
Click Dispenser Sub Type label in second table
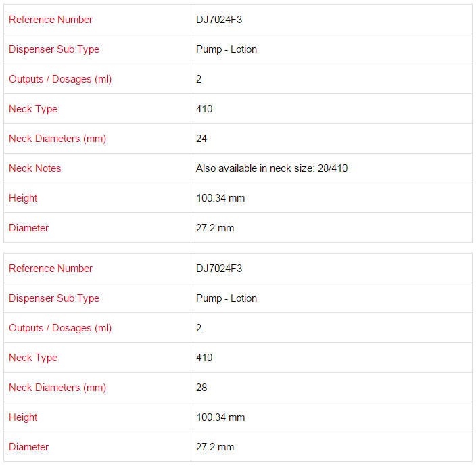(54, 298)
